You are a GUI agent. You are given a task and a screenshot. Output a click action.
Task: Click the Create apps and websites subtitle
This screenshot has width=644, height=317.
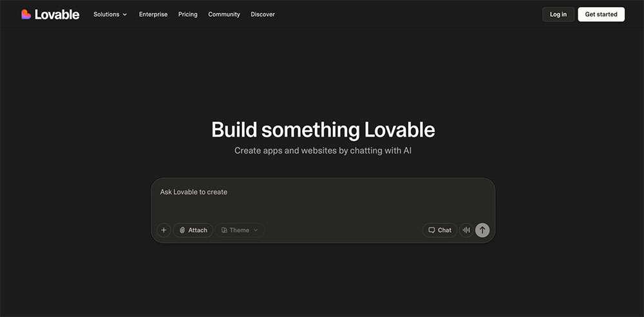[323, 151]
